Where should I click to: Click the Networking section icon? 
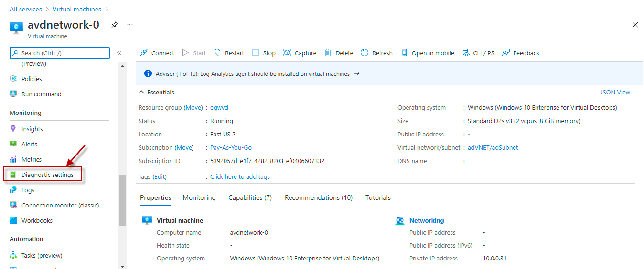pos(400,221)
